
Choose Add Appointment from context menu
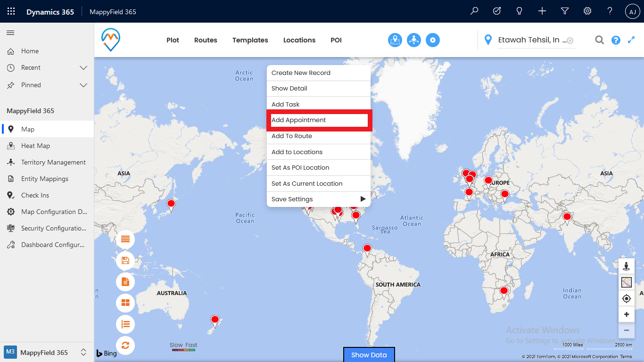click(319, 120)
